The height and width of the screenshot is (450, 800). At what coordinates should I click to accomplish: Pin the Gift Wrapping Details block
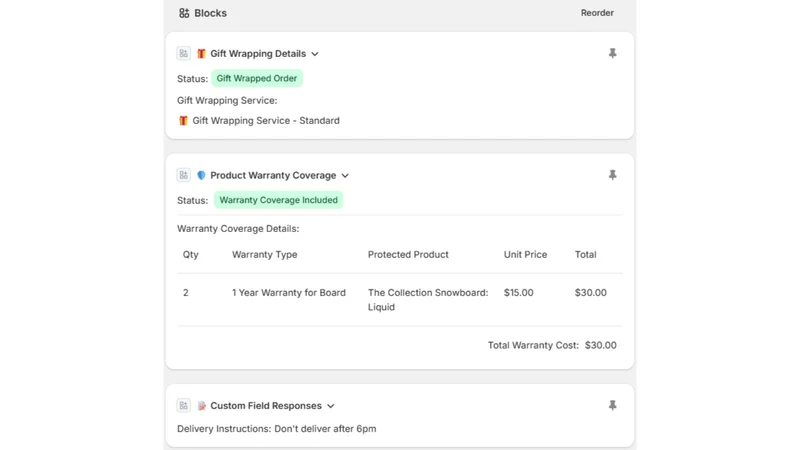[x=612, y=53]
